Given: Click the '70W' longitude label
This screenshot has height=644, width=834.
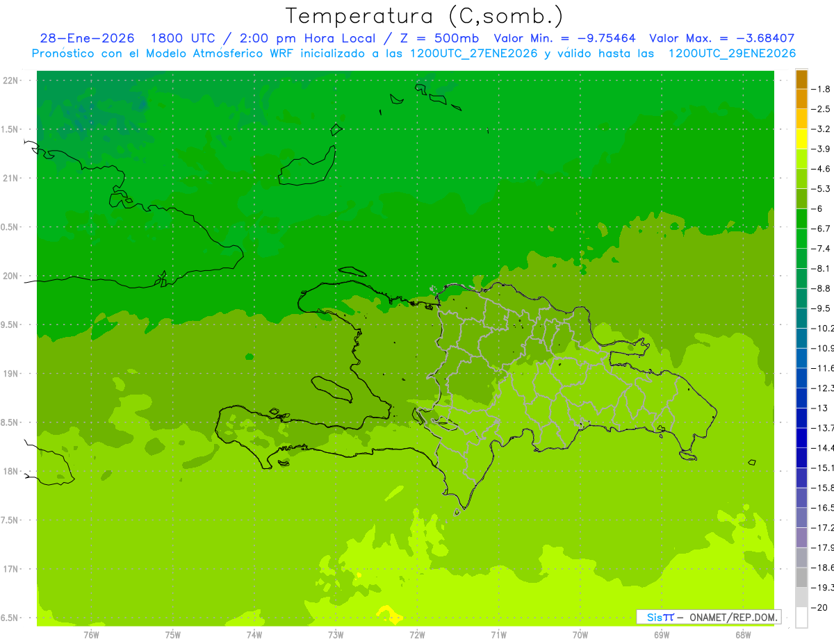Looking at the screenshot, I should (x=580, y=635).
